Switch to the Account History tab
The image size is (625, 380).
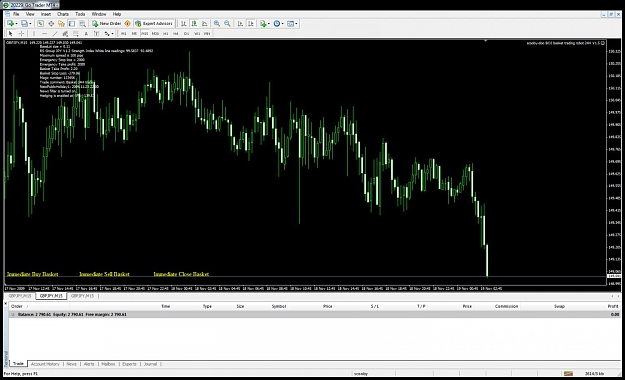click(45, 364)
